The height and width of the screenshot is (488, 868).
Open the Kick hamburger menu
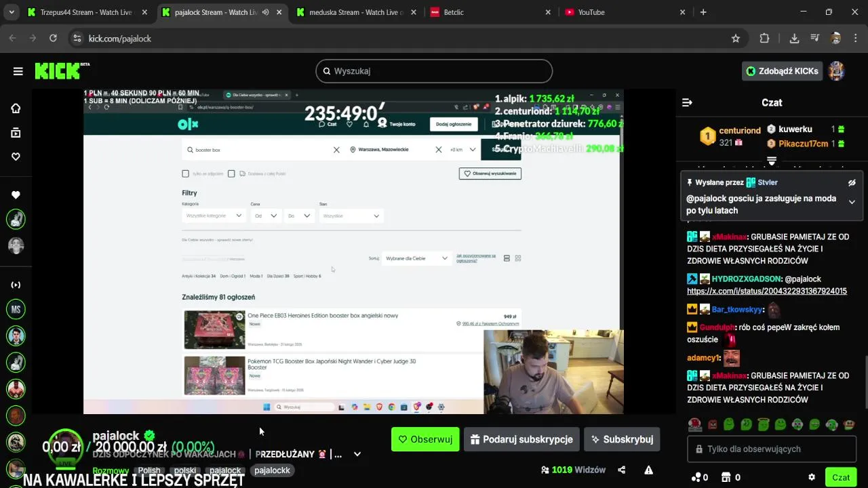pos(18,71)
